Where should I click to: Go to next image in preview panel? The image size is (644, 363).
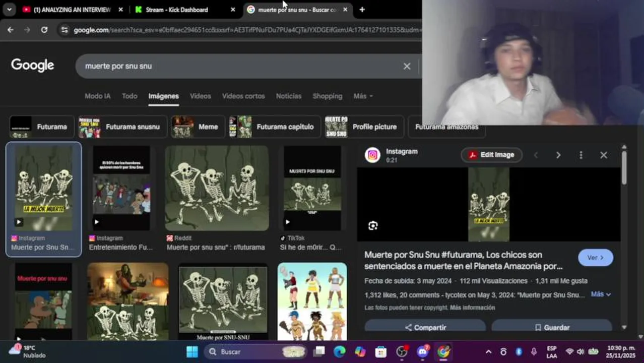[x=558, y=155]
